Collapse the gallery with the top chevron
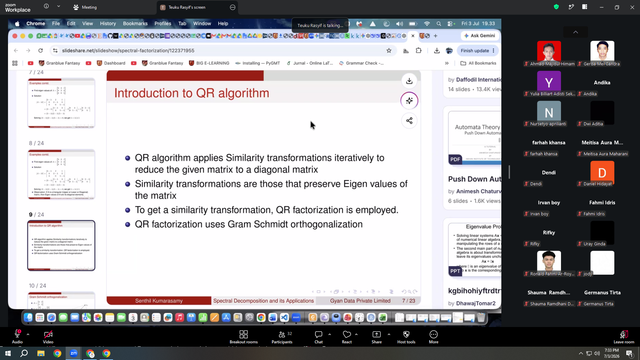The image size is (640, 360). pyautogui.click(x=576, y=32)
